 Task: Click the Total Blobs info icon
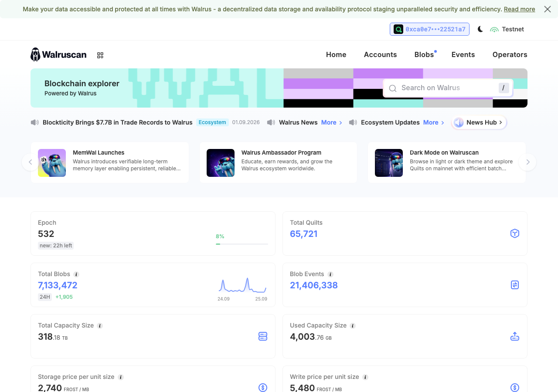point(76,274)
